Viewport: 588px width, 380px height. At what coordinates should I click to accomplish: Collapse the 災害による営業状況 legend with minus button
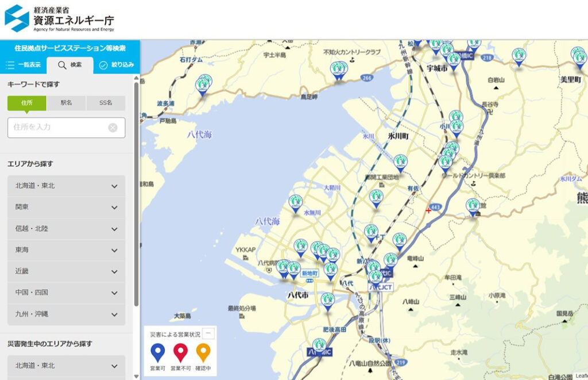(x=208, y=333)
